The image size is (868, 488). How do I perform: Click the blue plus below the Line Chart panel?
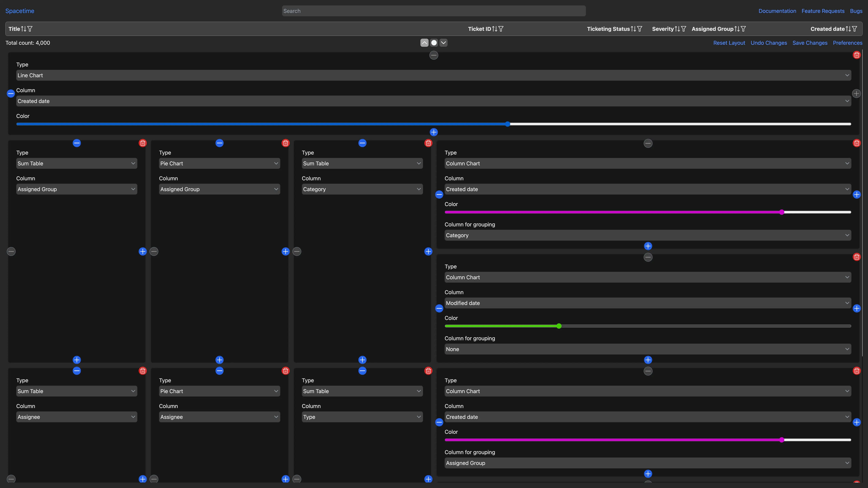click(434, 132)
